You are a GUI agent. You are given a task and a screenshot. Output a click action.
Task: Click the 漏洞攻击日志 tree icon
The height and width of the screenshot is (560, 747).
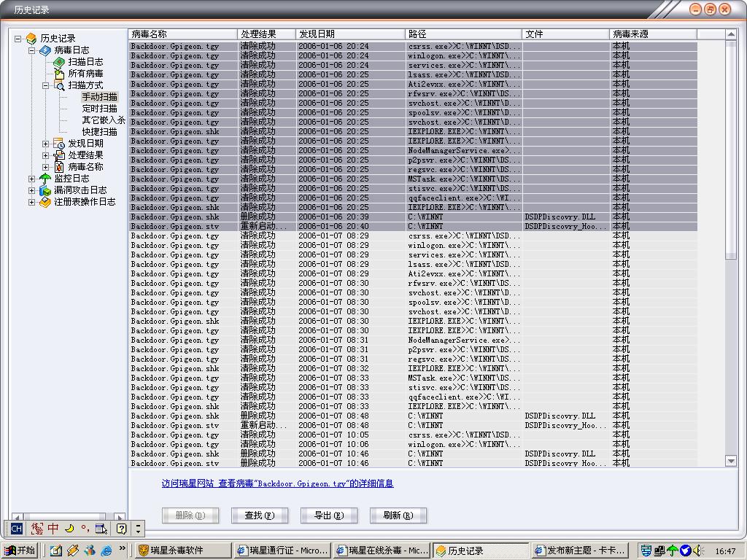pyautogui.click(x=45, y=190)
